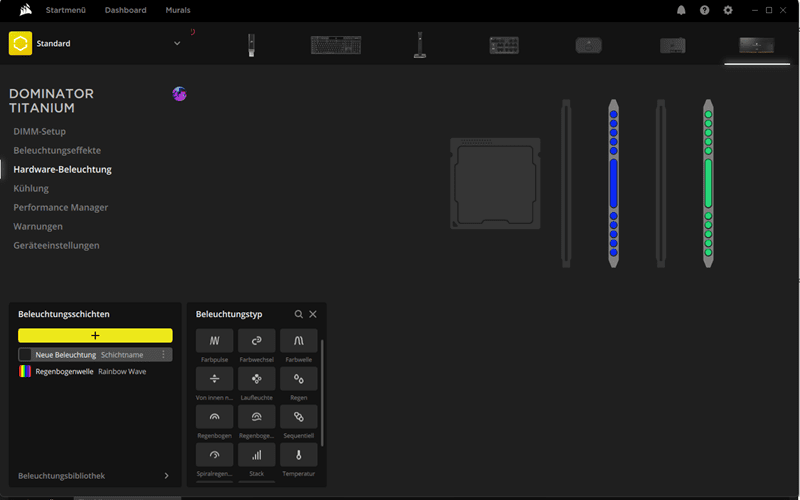Click the rainbow swatch of Regenbogenwelle layer
Image resolution: width=800 pixels, height=500 pixels.
pyautogui.click(x=25, y=371)
